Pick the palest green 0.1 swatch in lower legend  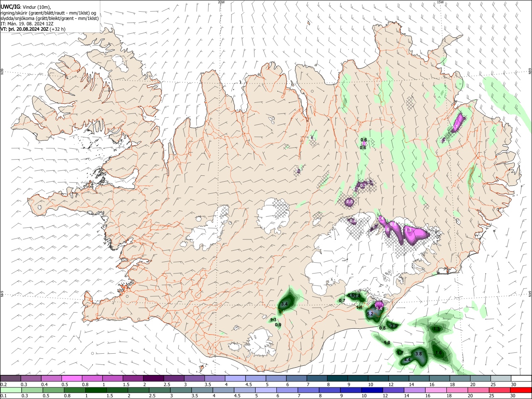pos(11,390)
